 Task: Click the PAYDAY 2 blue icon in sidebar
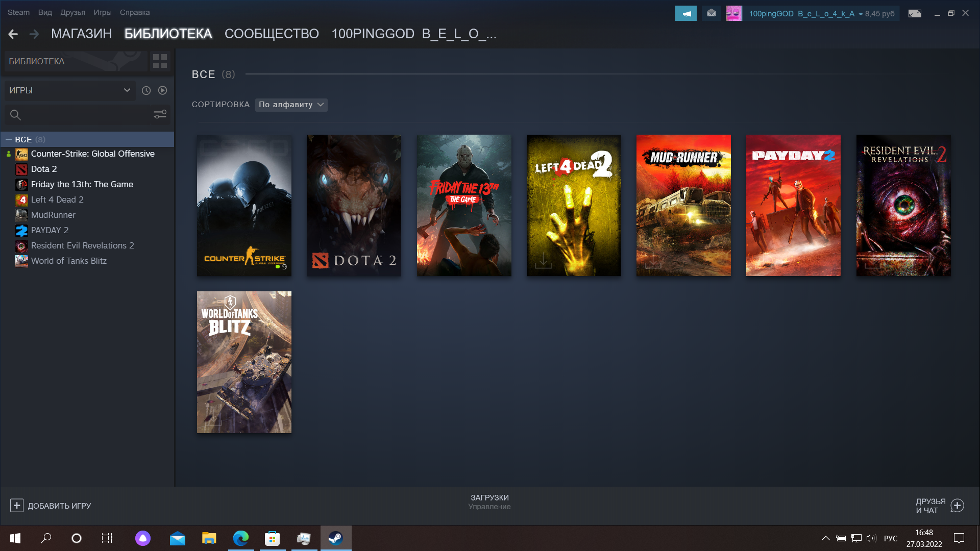click(x=21, y=231)
